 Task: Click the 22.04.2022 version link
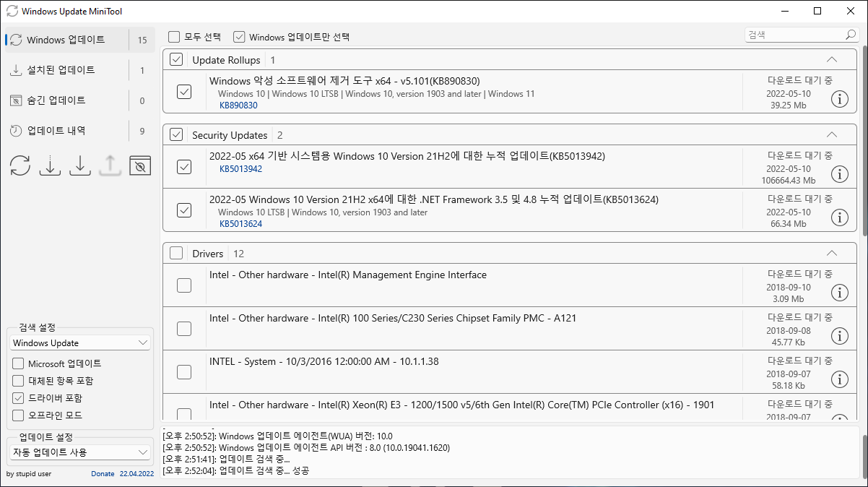(x=136, y=474)
